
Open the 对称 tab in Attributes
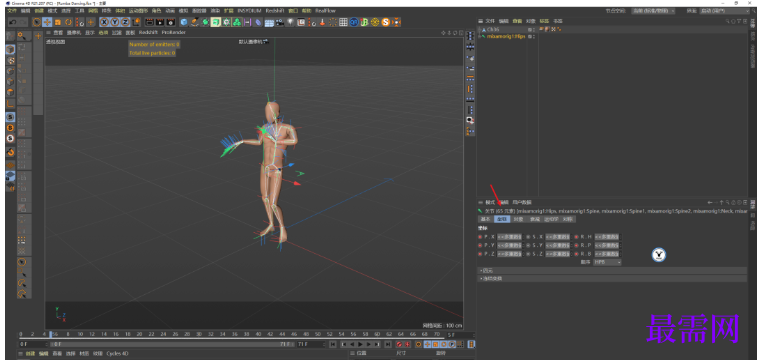point(568,219)
